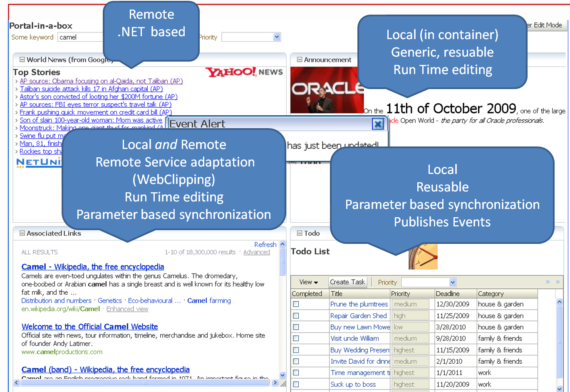Open the Repair Garden Shed task

(x=359, y=316)
